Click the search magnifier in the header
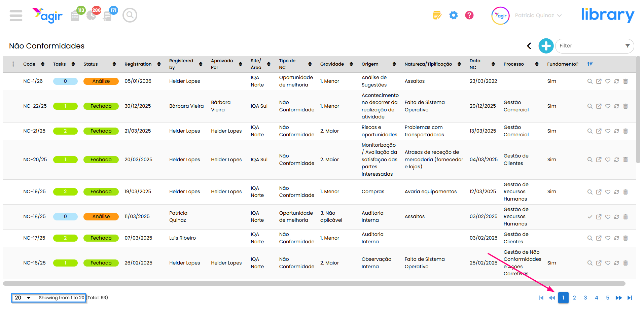This screenshot has height=316, width=644. click(x=130, y=15)
